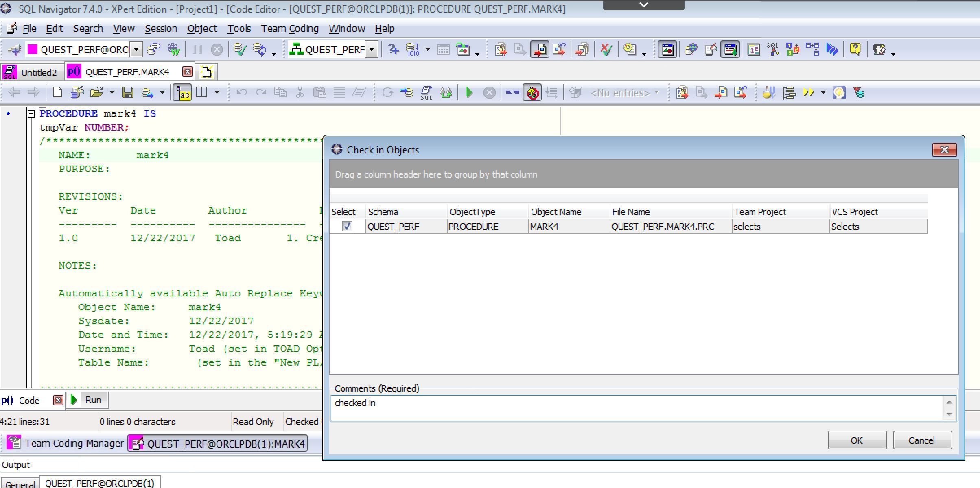Toggle the debug bug icon

[532, 93]
